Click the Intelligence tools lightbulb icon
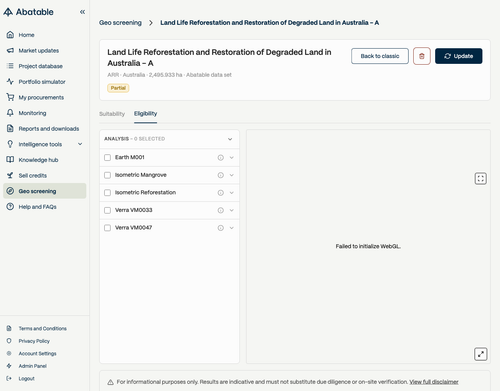Viewport: 500px width, 391px height. (x=10, y=144)
